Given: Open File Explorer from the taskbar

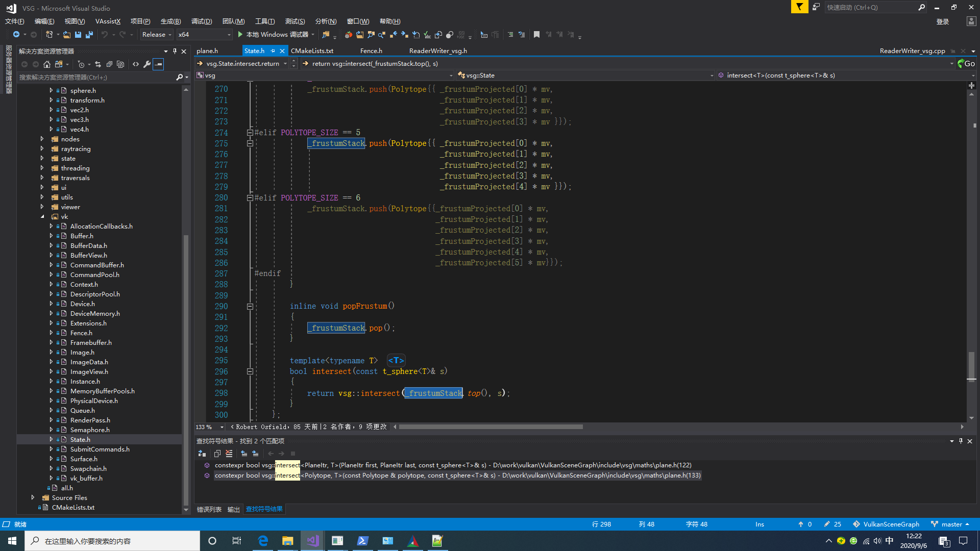Looking at the screenshot, I should click(x=287, y=541).
